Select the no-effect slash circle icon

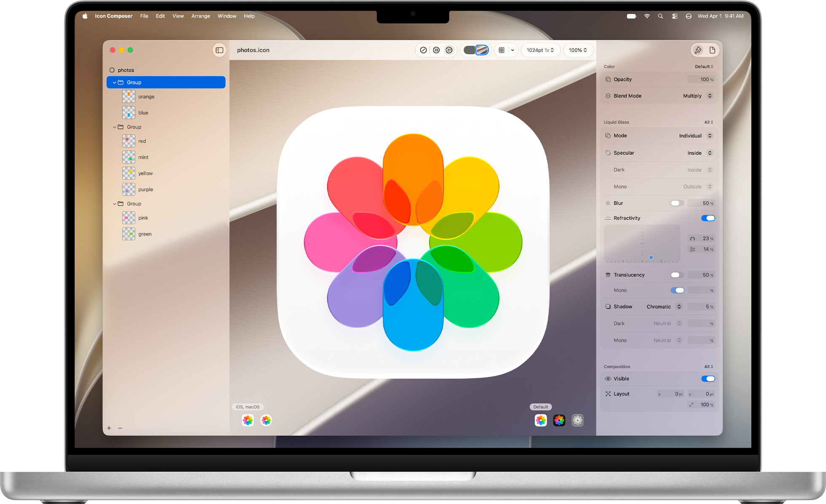click(x=424, y=50)
